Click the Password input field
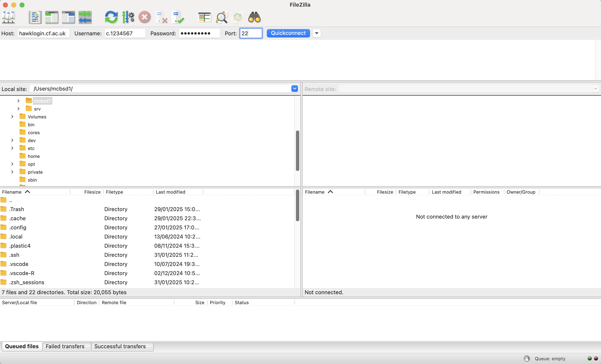This screenshot has height=364, width=601. click(x=199, y=33)
